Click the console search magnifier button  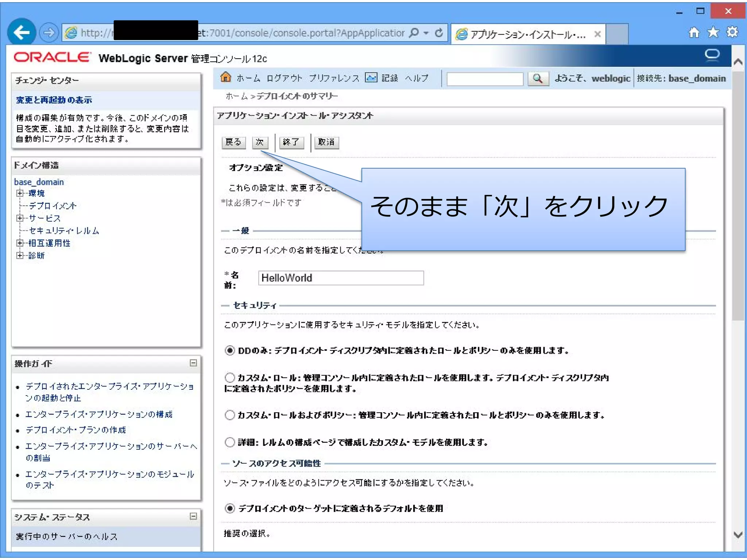coord(538,79)
